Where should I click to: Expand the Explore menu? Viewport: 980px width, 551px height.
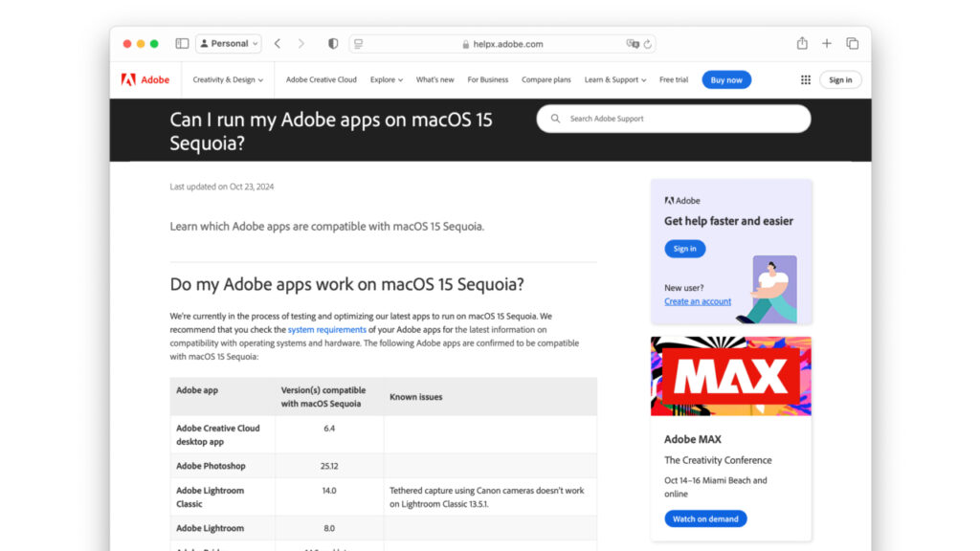point(387,80)
